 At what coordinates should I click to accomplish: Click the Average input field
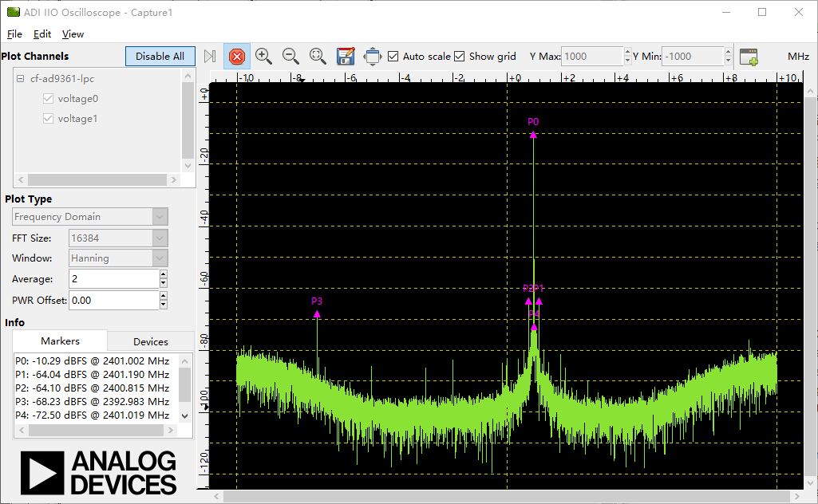click(x=114, y=279)
